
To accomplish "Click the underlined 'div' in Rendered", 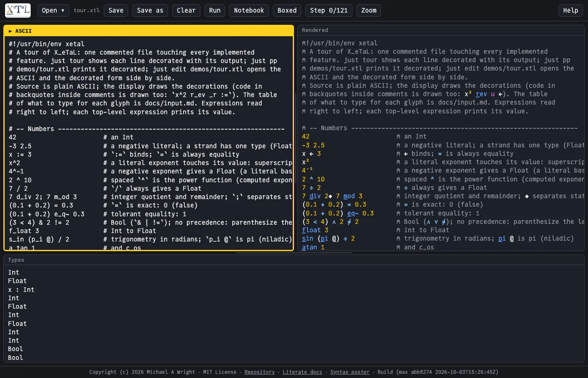I will click(x=315, y=196).
